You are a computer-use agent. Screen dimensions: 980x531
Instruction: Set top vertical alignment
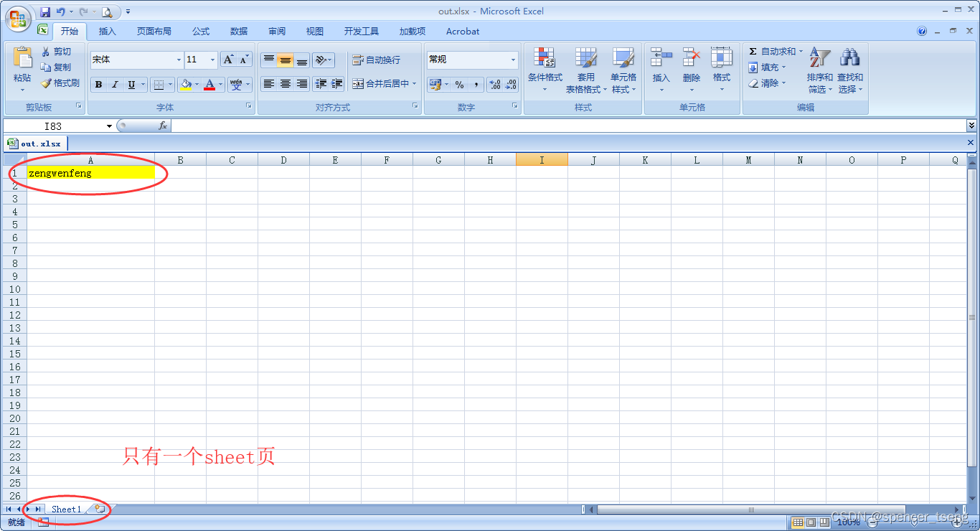[268, 60]
